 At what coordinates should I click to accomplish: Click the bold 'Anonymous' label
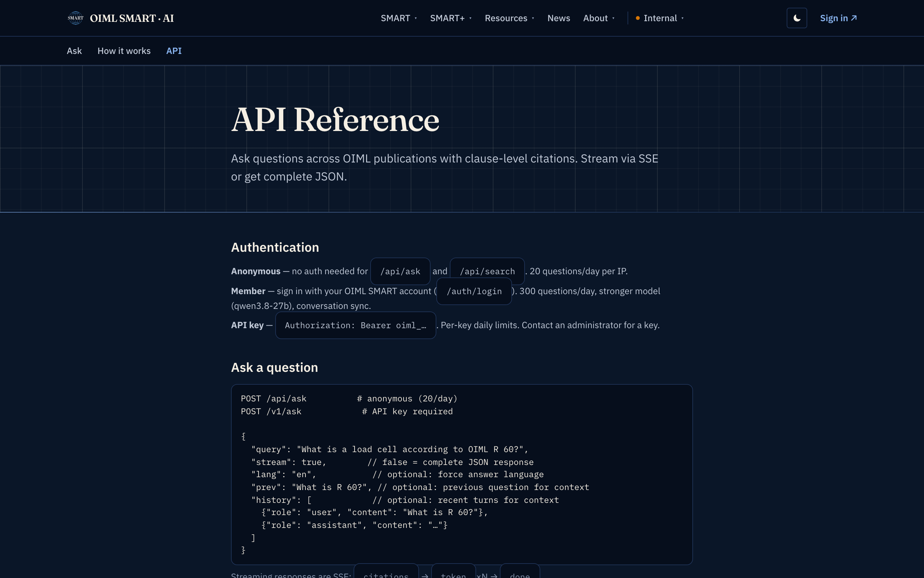click(x=255, y=271)
